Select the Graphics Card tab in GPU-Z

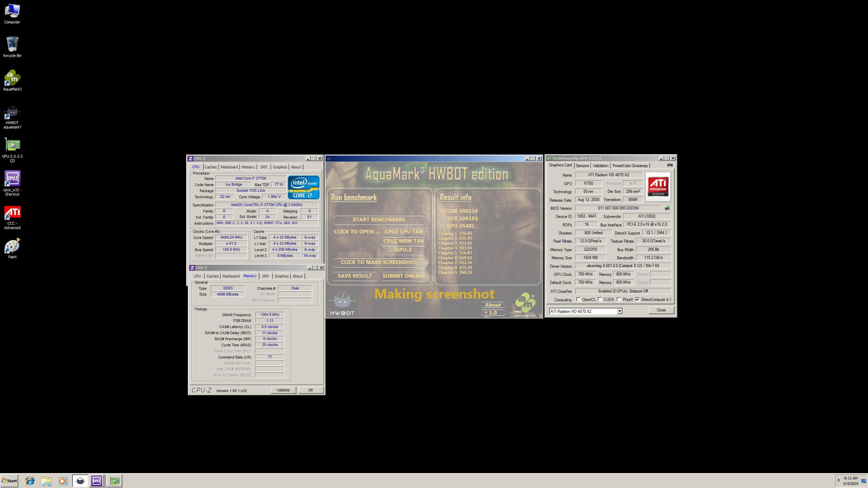click(x=560, y=165)
